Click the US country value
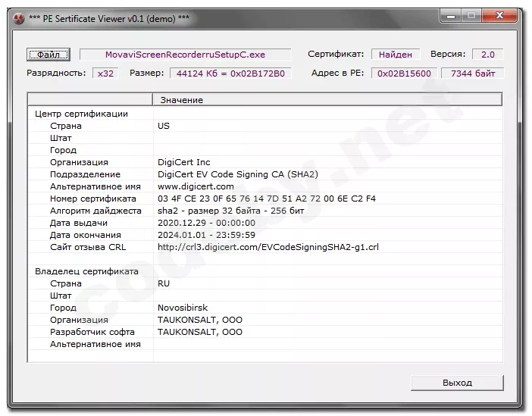The image size is (532, 416). (164, 126)
